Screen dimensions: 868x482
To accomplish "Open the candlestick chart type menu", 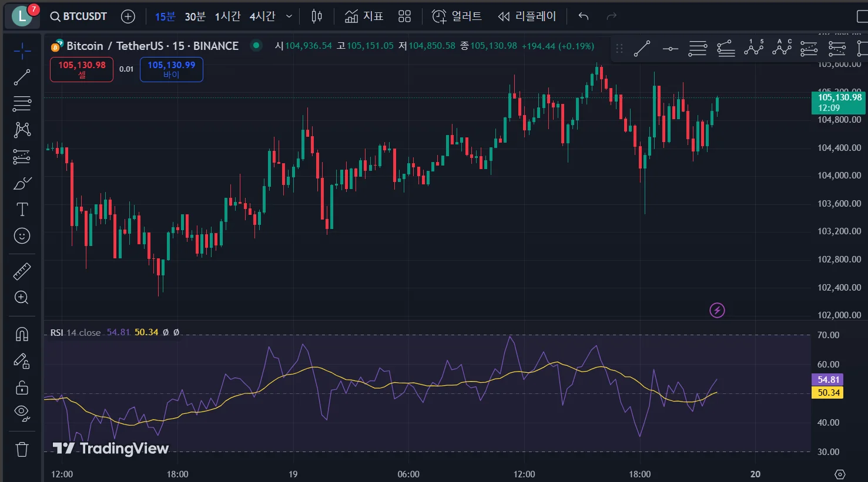I will (x=317, y=16).
